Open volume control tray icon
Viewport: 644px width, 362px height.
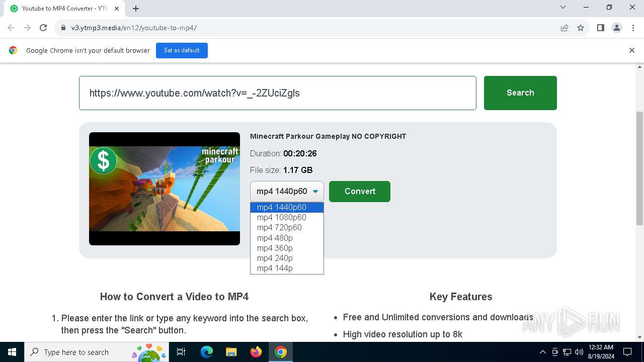(579, 352)
